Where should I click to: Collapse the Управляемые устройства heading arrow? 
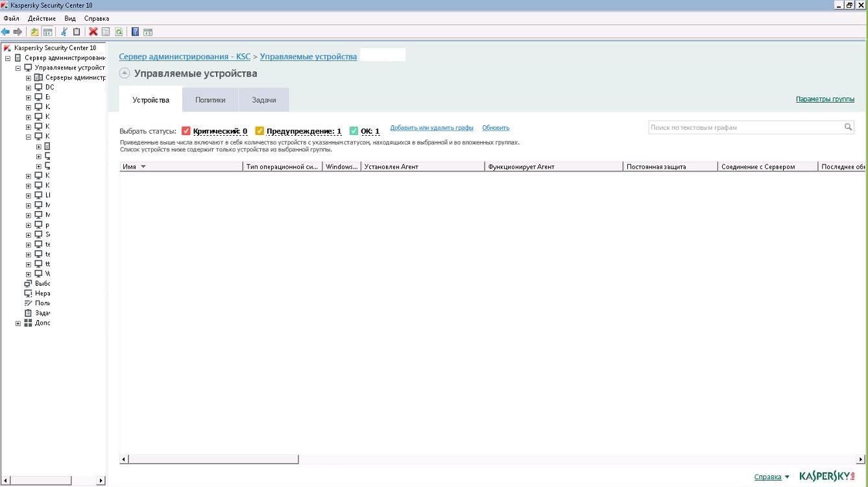click(125, 73)
